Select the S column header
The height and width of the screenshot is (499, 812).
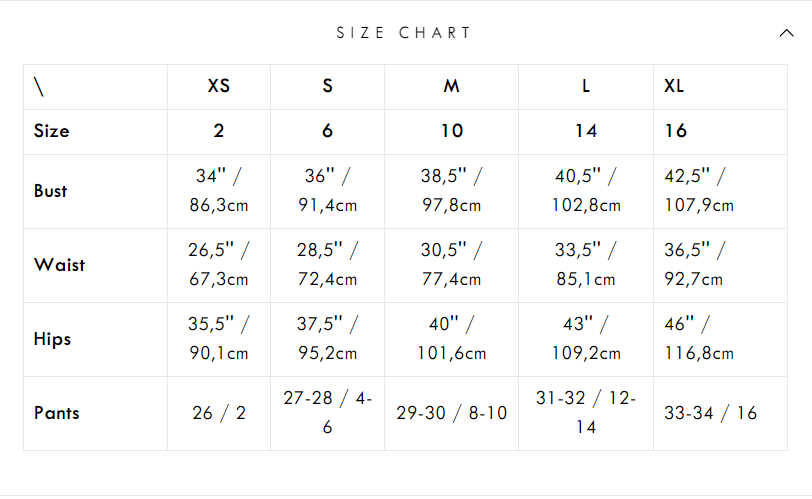pyautogui.click(x=328, y=86)
